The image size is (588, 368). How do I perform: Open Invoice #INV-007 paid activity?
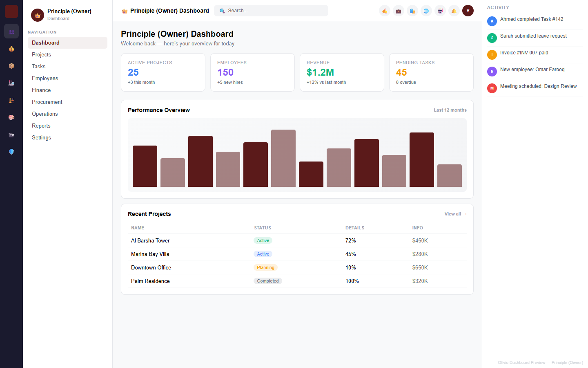(534, 54)
